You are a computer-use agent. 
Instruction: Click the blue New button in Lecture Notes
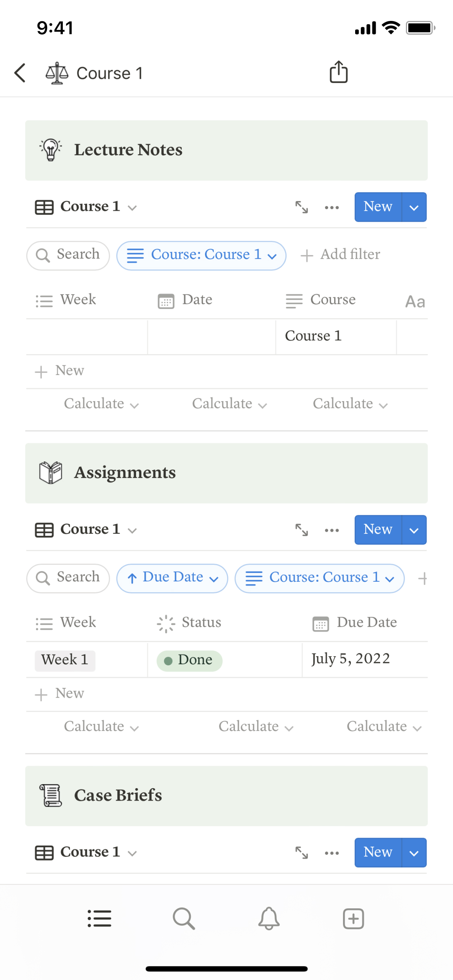(x=378, y=207)
